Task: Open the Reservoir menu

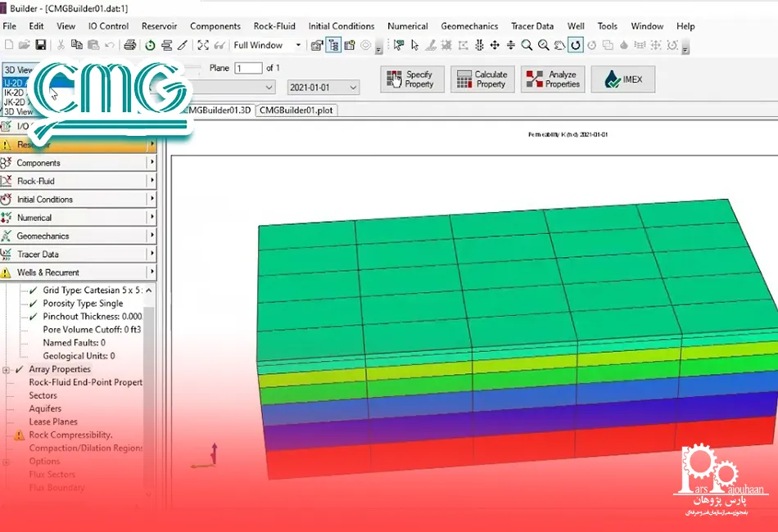Action: pos(159,26)
